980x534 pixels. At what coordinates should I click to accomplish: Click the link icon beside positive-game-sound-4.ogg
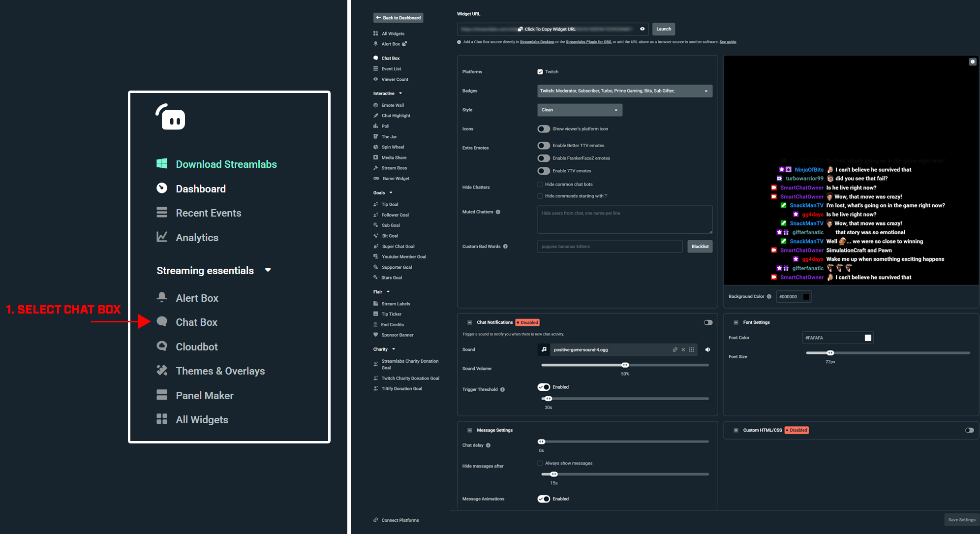pyautogui.click(x=675, y=350)
